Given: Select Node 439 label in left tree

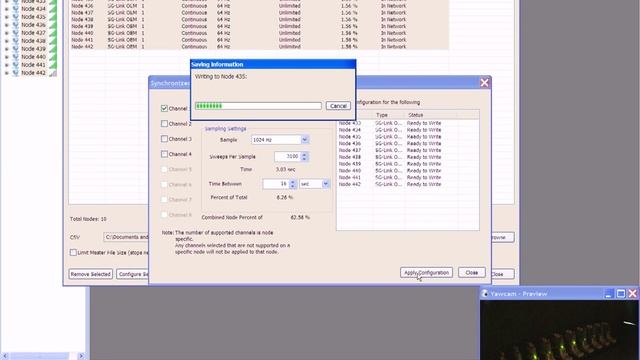Looking at the screenshot, I should pos(33,49).
